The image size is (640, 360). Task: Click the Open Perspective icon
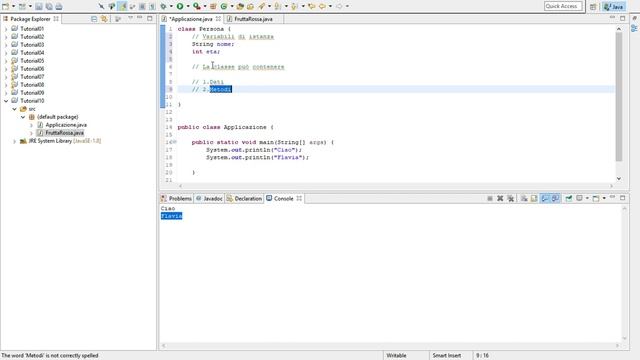coord(593,7)
